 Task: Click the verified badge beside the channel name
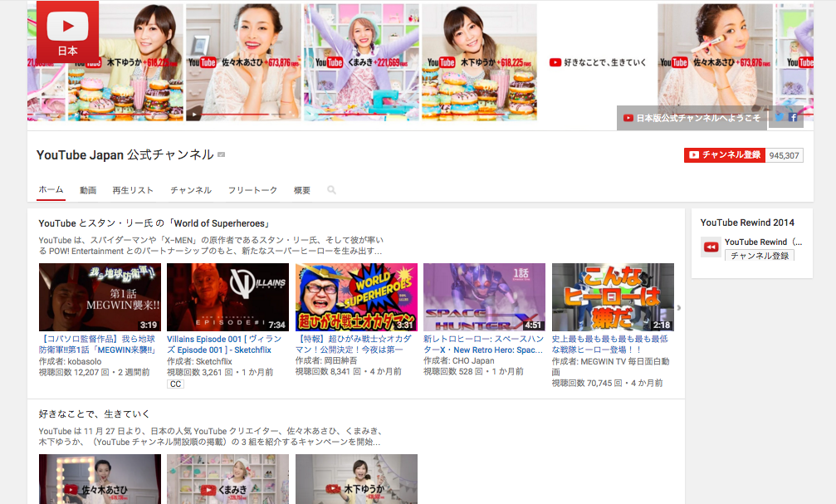(222, 154)
